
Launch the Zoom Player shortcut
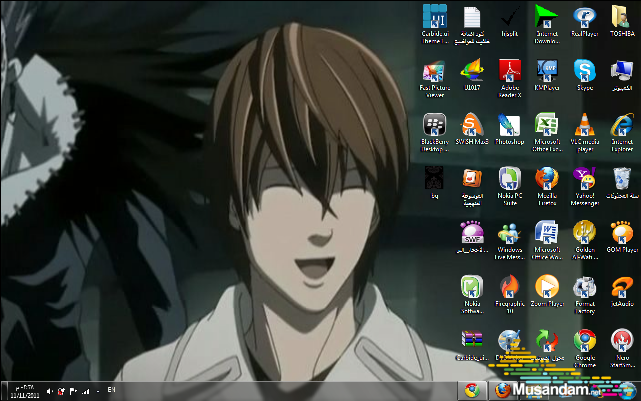coord(547,291)
